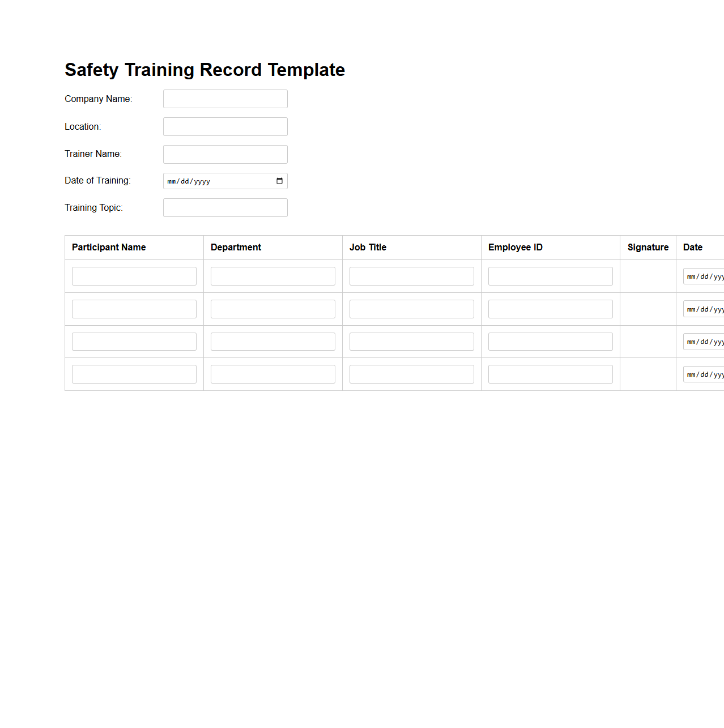Click the second row Date field

702,309
